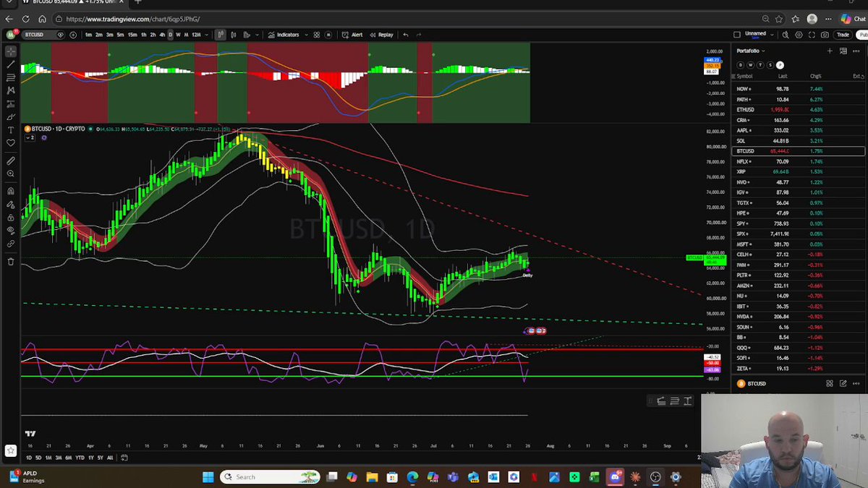Expand the time interval dropdown after 12M
This screenshot has width=868, height=488.
click(206, 35)
